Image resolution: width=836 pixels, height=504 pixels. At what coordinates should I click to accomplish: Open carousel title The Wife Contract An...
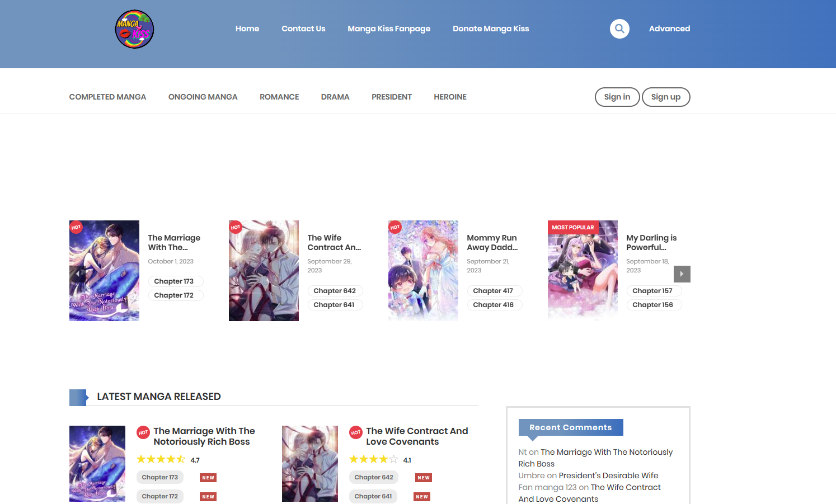click(334, 242)
